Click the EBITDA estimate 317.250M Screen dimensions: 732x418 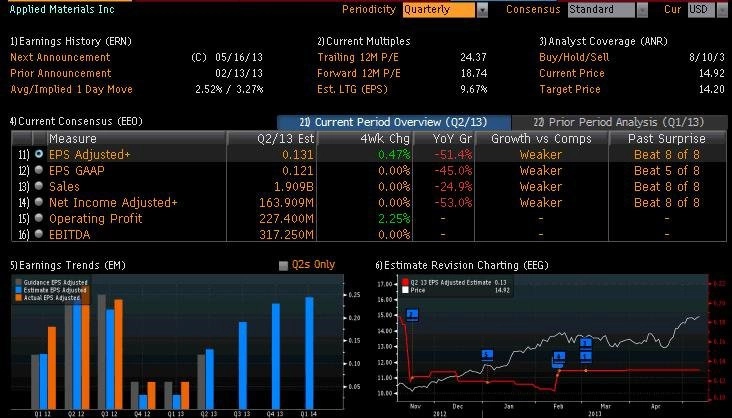(286, 234)
